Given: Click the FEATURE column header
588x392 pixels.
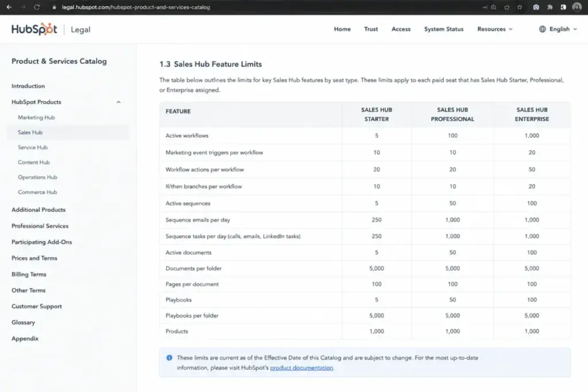Looking at the screenshot, I should click(x=178, y=111).
